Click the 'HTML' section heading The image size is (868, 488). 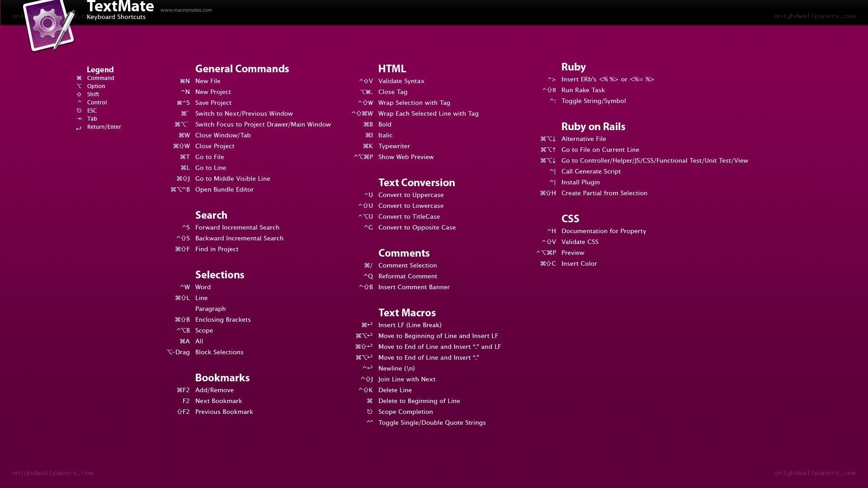click(x=392, y=69)
